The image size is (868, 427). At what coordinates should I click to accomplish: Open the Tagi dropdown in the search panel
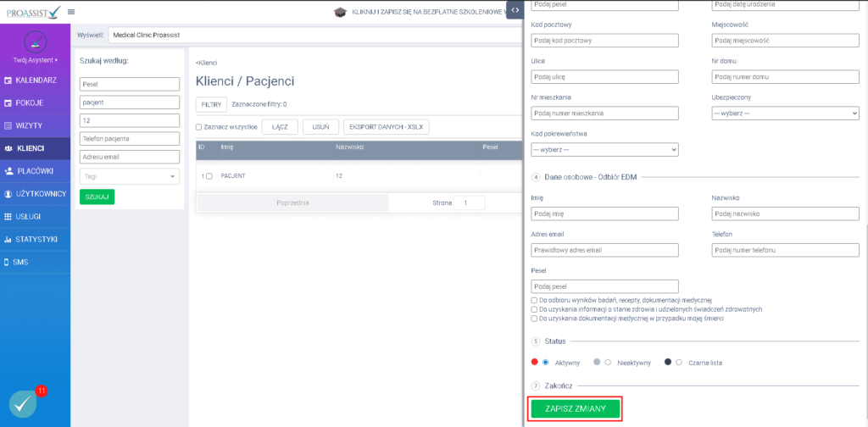click(130, 176)
